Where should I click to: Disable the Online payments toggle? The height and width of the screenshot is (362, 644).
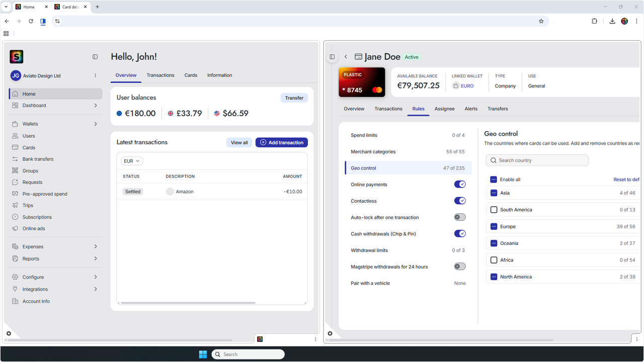point(460,185)
